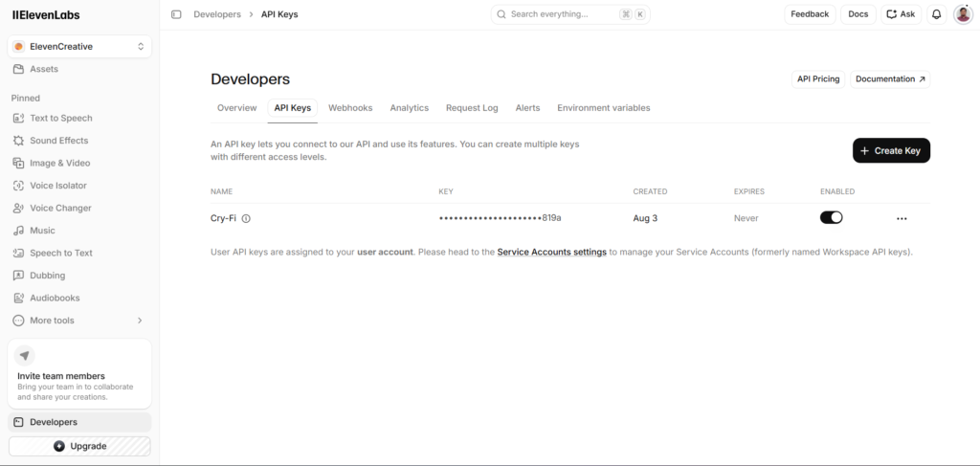Image resolution: width=980 pixels, height=466 pixels.
Task: Open Sound Effects tool
Action: click(x=79, y=141)
